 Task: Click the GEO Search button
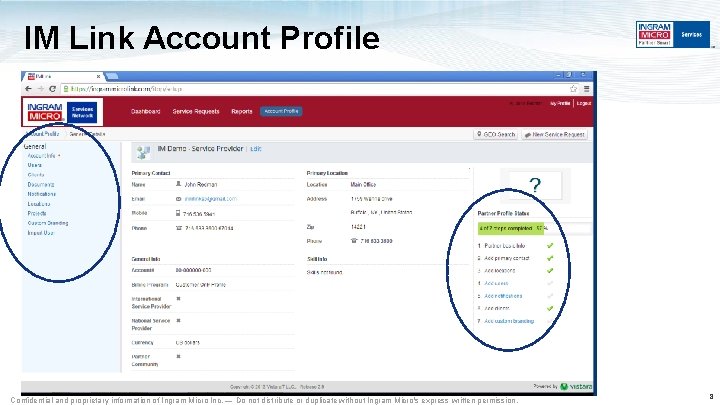click(496, 135)
